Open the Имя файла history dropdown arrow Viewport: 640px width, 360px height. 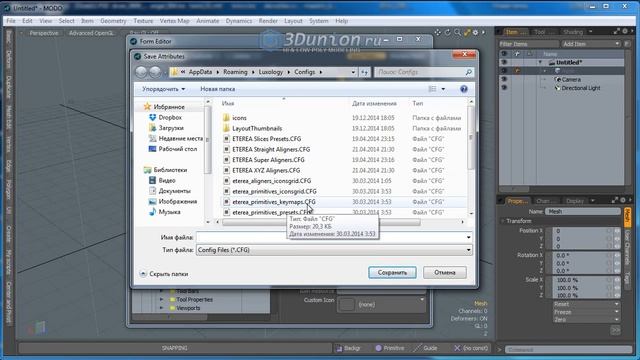pyautogui.click(x=468, y=237)
